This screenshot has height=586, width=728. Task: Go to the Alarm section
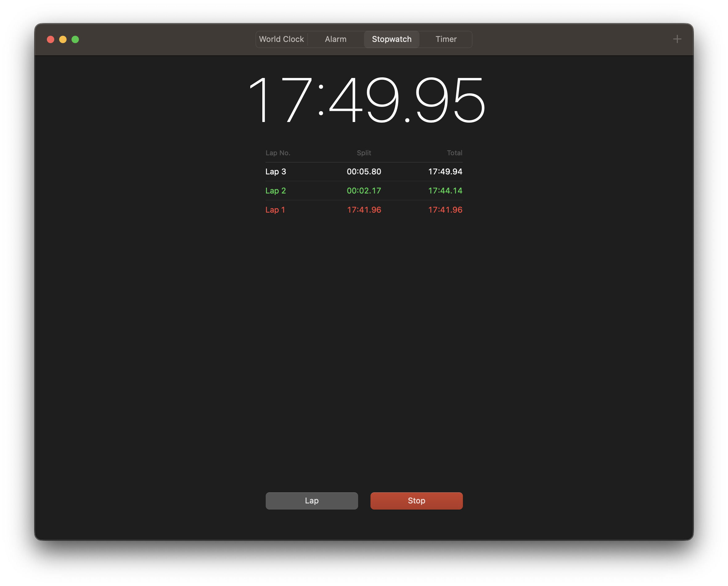(x=335, y=39)
